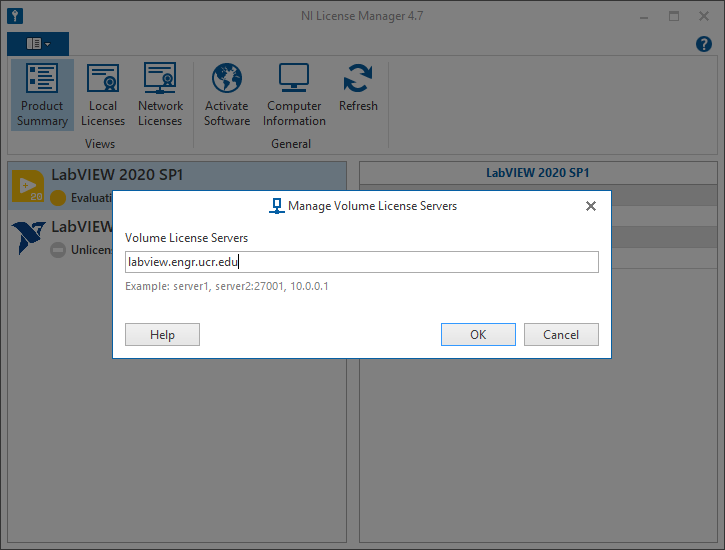Switch to Local Licenses view
The width and height of the screenshot is (725, 550).
point(103,96)
